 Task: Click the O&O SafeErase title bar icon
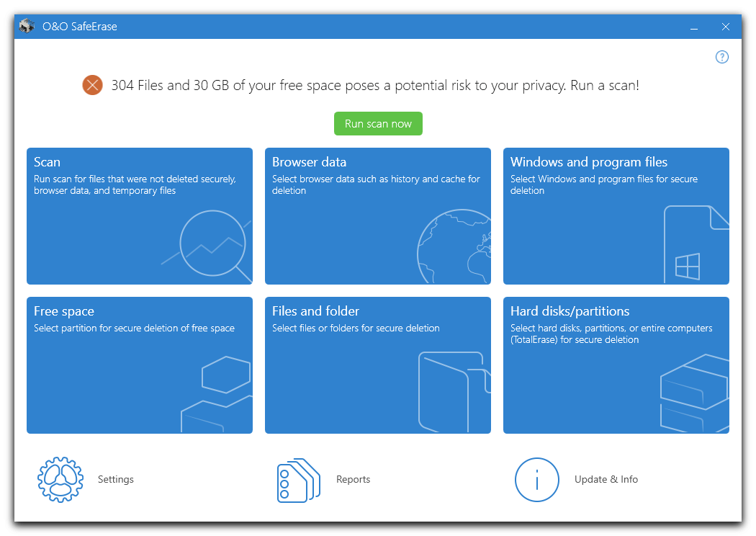[27, 27]
